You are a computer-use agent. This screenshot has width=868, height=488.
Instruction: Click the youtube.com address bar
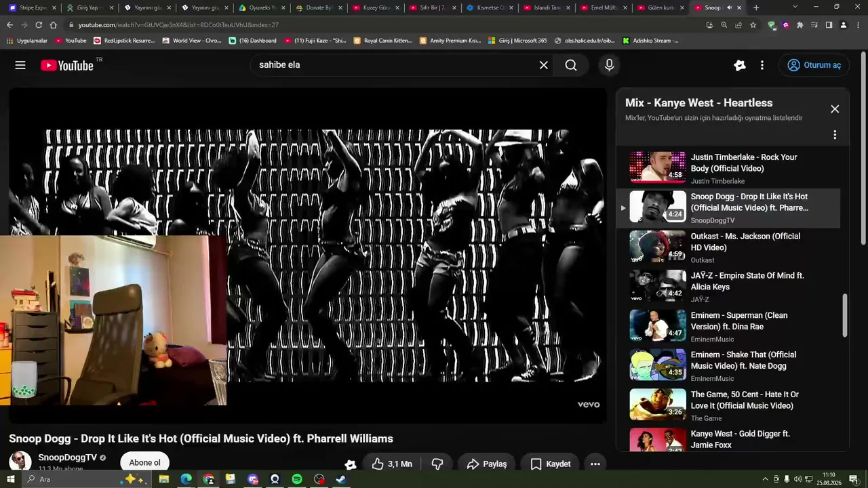[x=380, y=25]
